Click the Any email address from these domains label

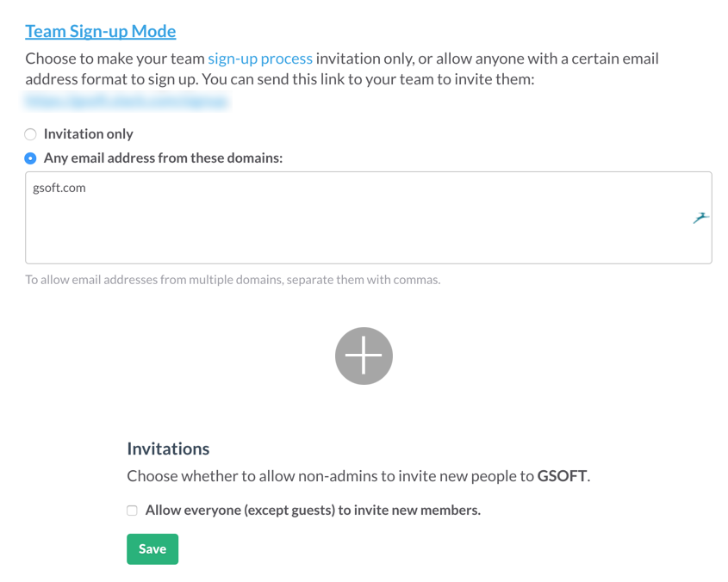pos(163,158)
